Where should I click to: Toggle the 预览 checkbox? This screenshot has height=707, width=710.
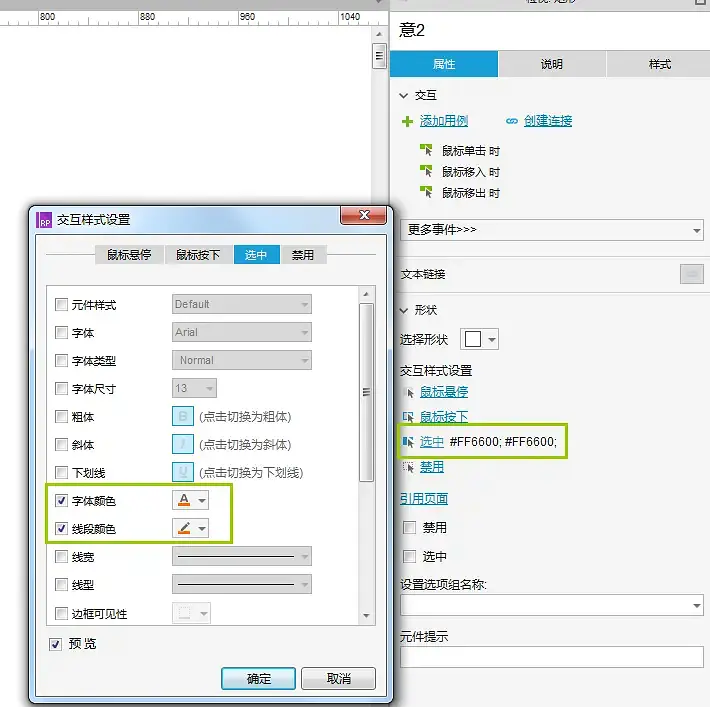pyautogui.click(x=55, y=644)
